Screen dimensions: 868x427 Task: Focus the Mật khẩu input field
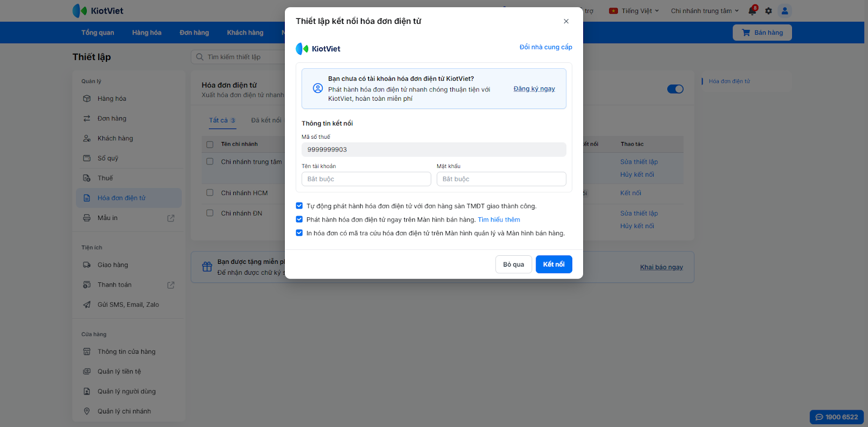coord(501,179)
